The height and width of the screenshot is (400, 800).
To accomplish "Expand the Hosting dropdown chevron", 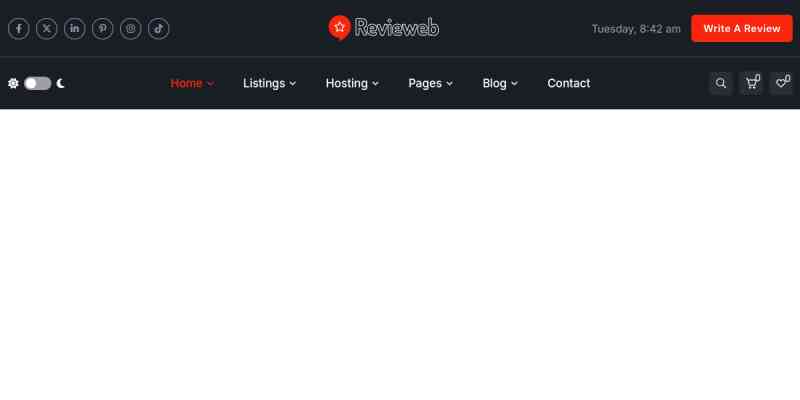I will click(376, 84).
